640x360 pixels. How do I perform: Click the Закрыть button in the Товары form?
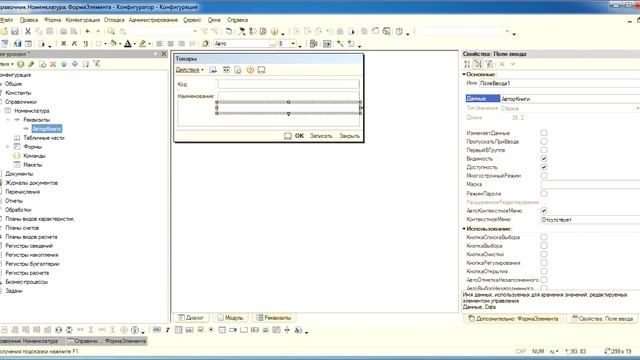click(x=349, y=136)
